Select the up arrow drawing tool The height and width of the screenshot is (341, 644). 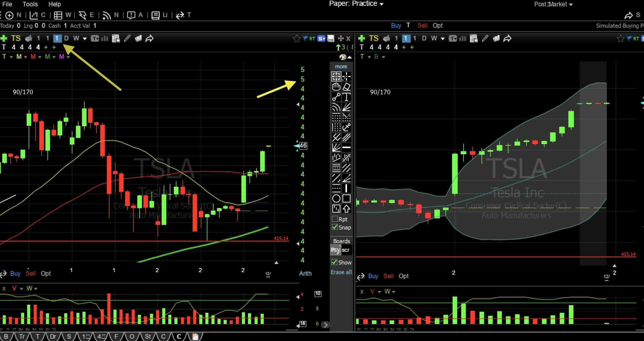tap(346, 209)
